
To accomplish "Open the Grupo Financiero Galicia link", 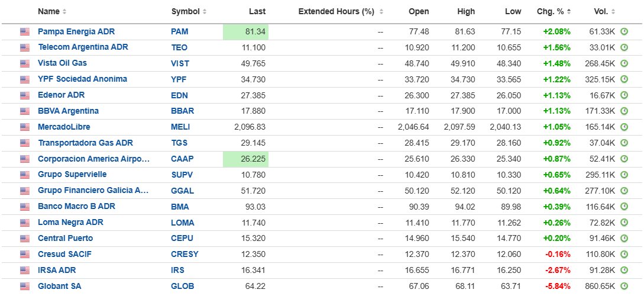I will point(93,191).
